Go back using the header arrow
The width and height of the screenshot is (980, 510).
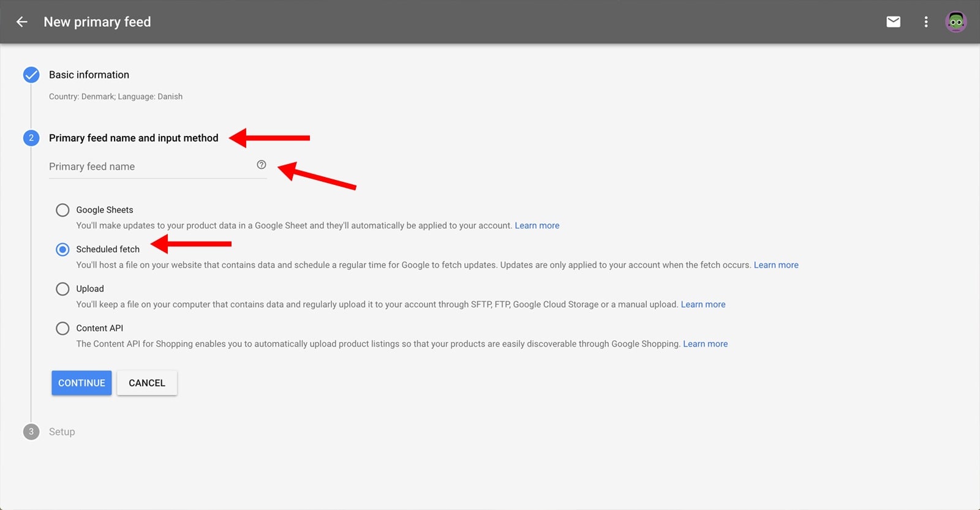(22, 22)
